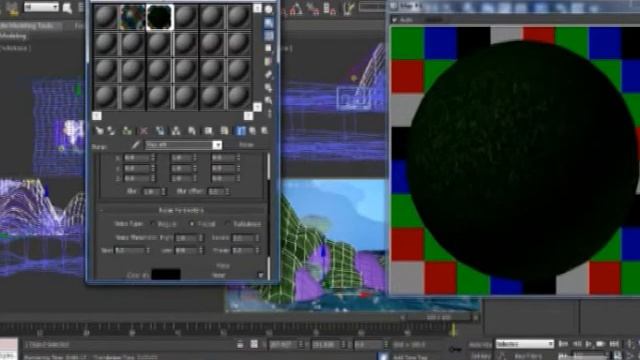The image size is (640, 360).
Task: Click noise Size value field
Action: [x=129, y=250]
